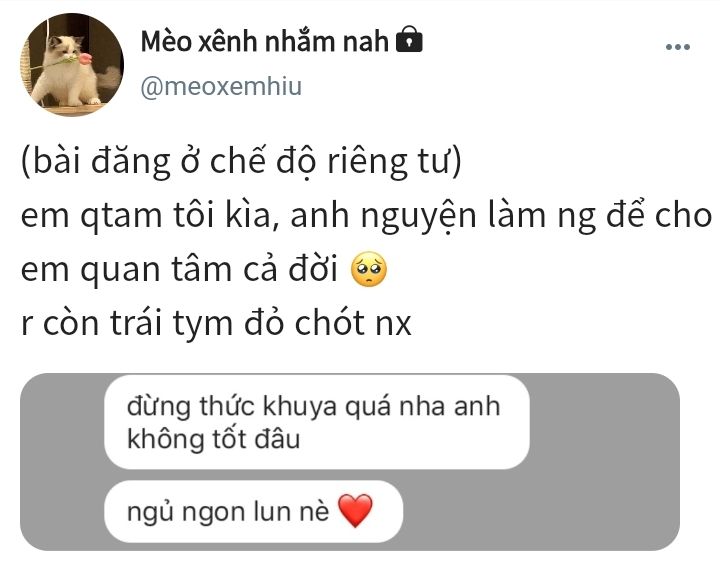Open the cat profile avatar
The width and height of the screenshot is (720, 570).
click(72, 65)
